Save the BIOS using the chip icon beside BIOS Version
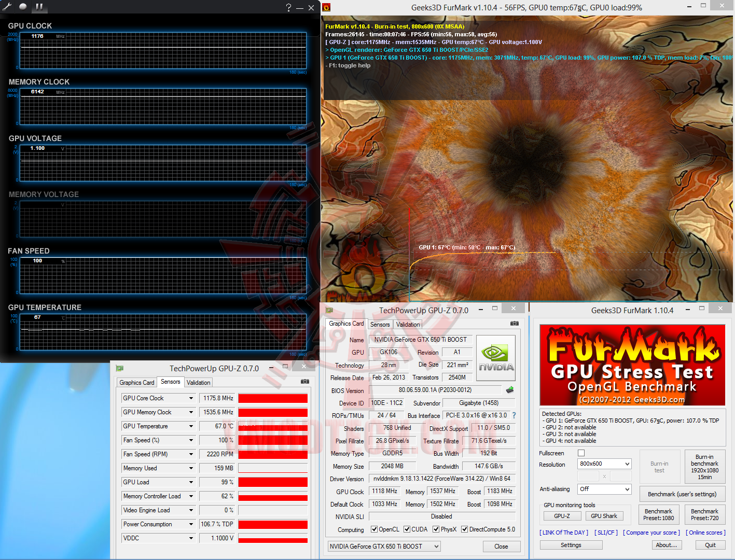 [510, 390]
